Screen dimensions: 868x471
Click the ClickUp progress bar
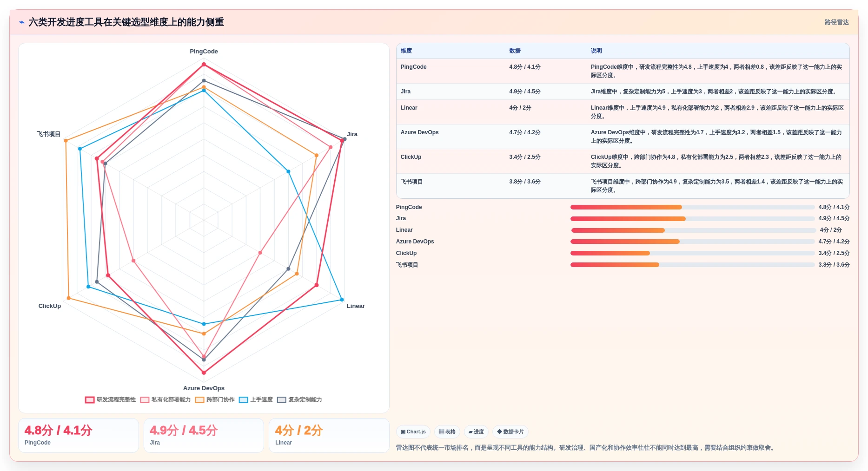click(x=692, y=253)
